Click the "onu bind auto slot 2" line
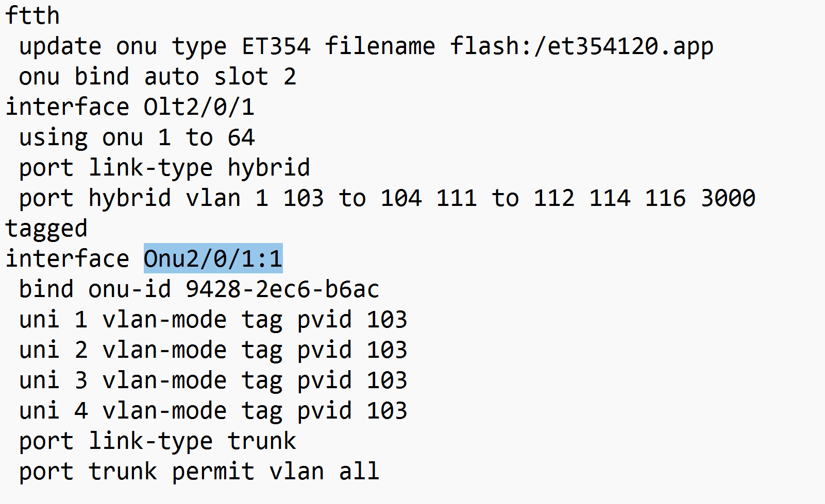 point(157,77)
